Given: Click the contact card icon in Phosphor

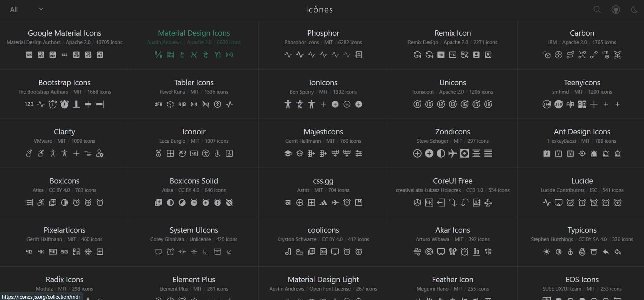Looking at the screenshot, I should click(359, 55).
